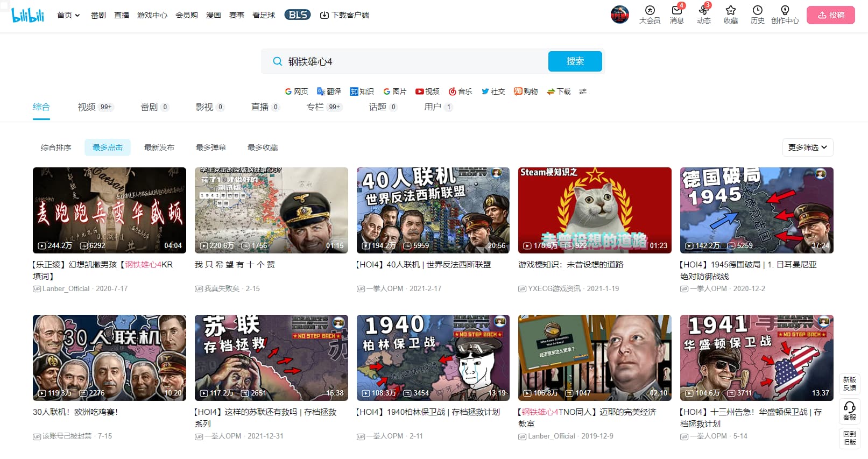Sort results by 最多点击
Screen dimensions: 868x459
point(108,147)
